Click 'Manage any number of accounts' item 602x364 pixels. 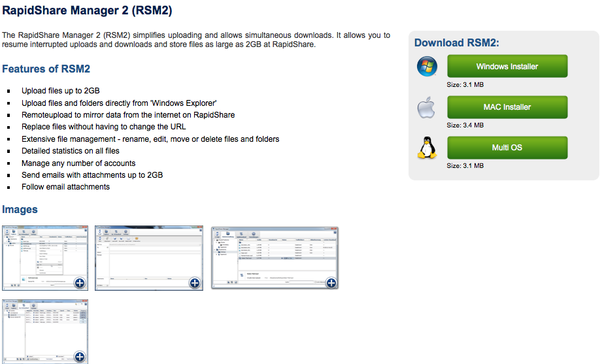click(78, 163)
